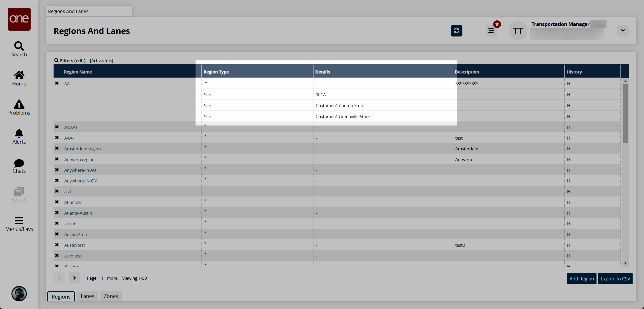Click Export To CSV button
644x309 pixels.
615,279
